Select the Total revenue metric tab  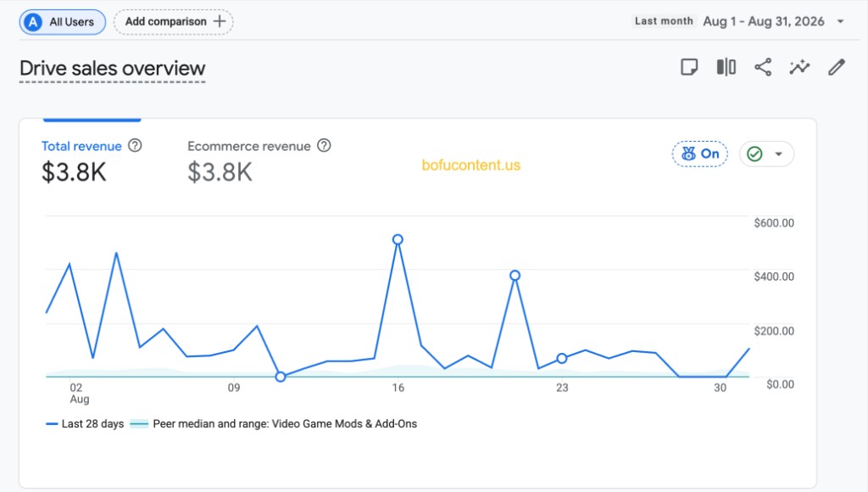click(x=92, y=159)
